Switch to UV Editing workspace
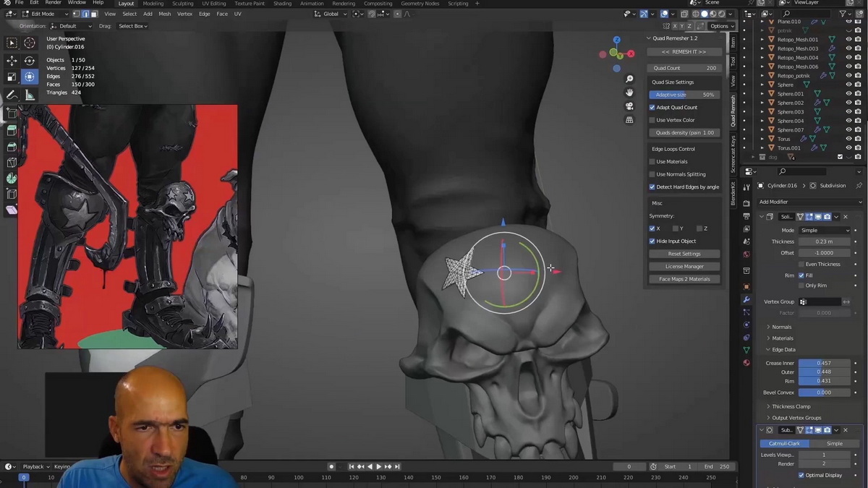 pyautogui.click(x=214, y=4)
